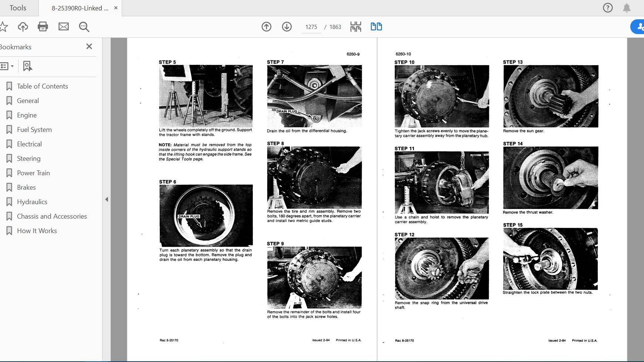This screenshot has height=362, width=644.
Task: Click "Drain the oil from the differential housing."
Action: [307, 131]
